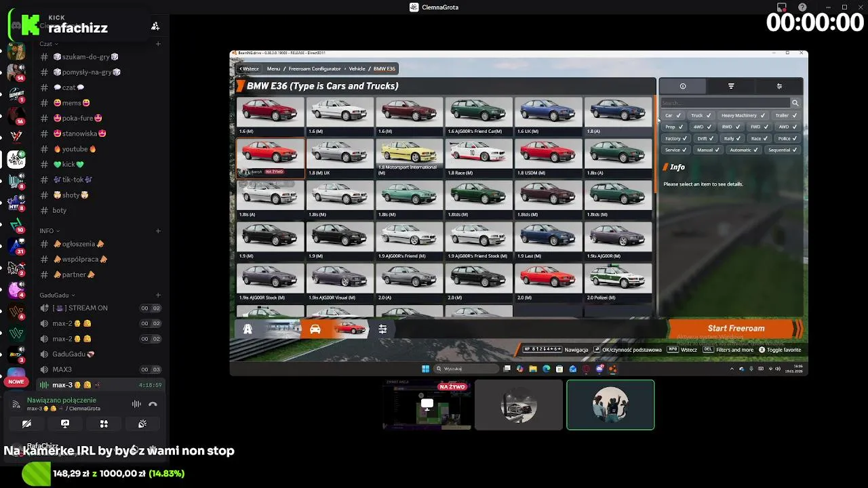Open Discord inbox icon in title bar
The height and width of the screenshot is (488, 868).
coord(782,7)
